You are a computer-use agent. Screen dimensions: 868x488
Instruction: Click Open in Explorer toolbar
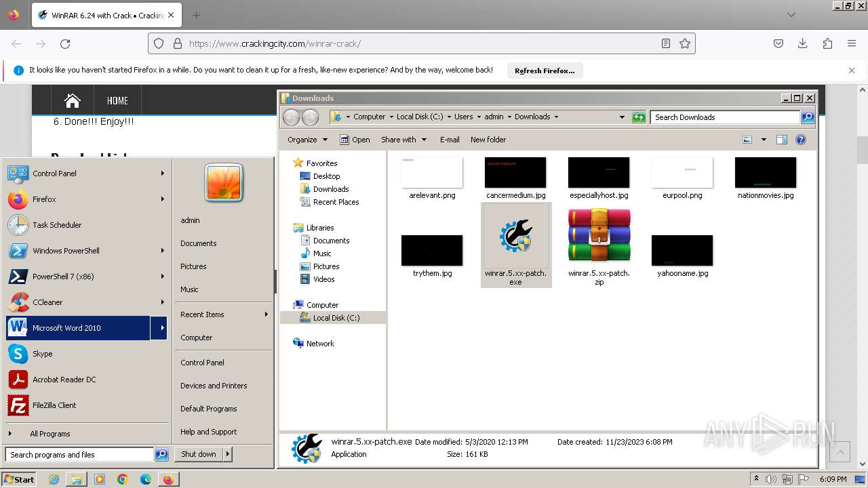(x=355, y=140)
